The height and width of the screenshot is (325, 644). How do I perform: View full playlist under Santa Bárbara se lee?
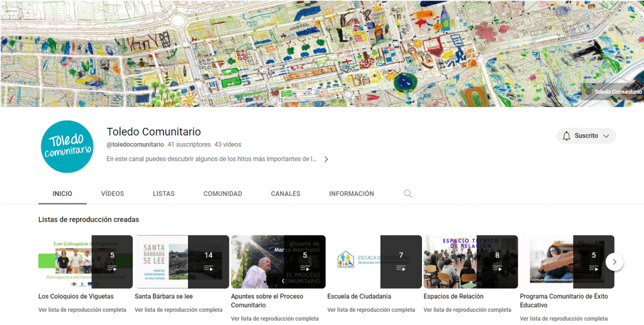coord(179,310)
